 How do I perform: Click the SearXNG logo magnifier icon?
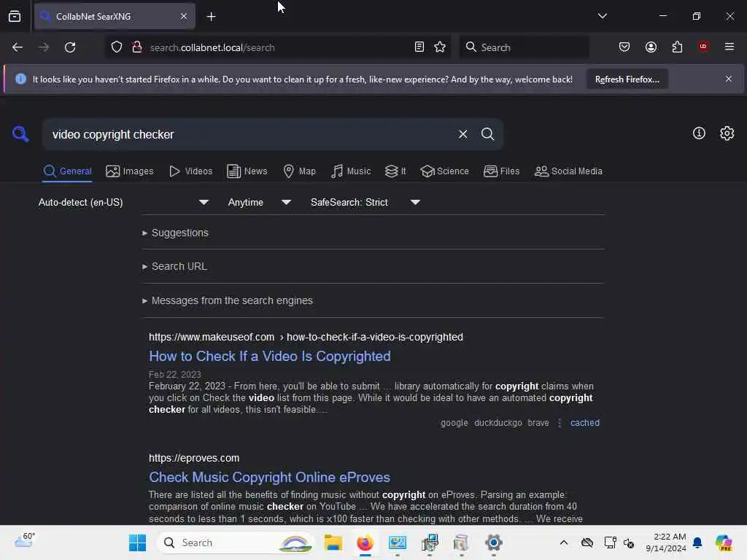[x=20, y=134]
